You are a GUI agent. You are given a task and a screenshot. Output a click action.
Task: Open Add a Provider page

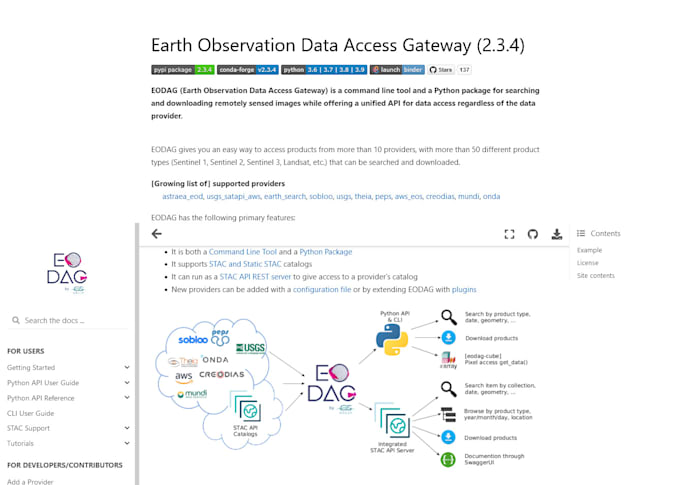click(x=30, y=482)
